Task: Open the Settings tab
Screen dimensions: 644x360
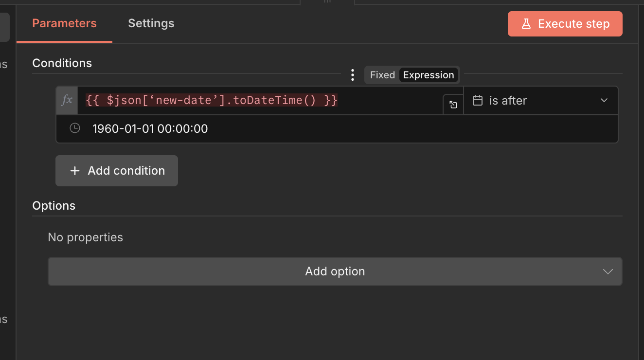Action: tap(151, 23)
